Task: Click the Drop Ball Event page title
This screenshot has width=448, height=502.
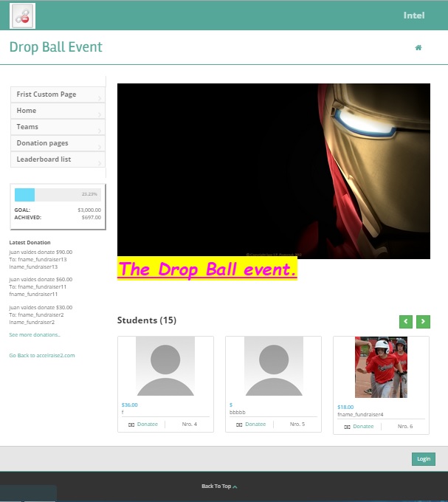Action: (55, 47)
